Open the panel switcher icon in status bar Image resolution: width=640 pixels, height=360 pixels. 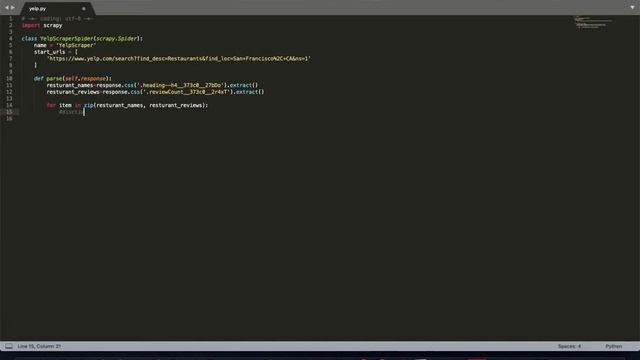tap(9, 346)
